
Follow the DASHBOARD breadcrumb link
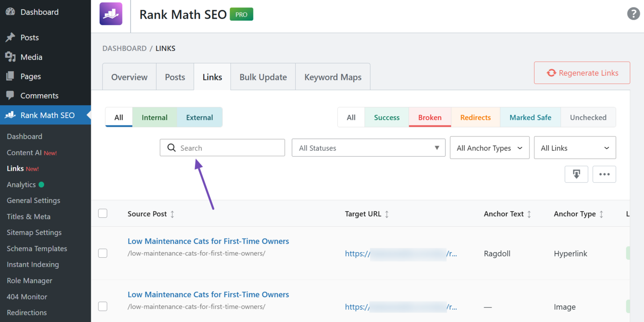[x=124, y=48]
